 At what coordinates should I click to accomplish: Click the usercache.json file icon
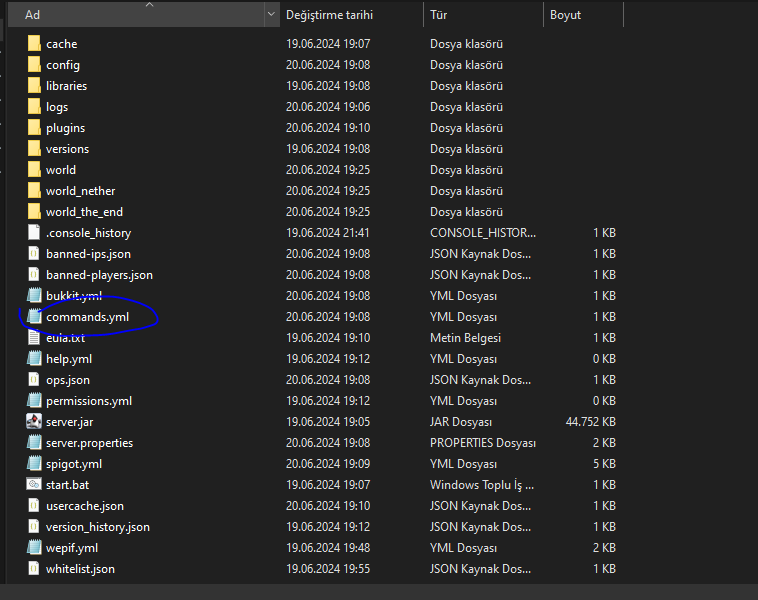34,506
